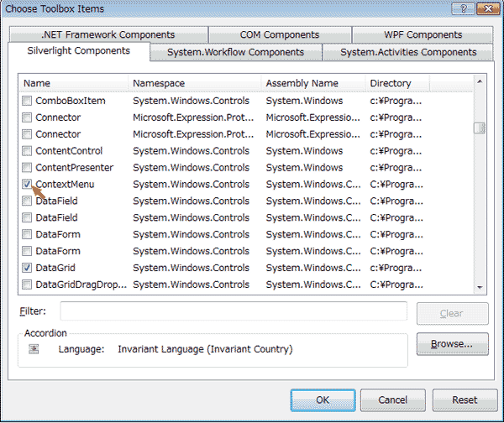Viewport: 504px width, 423px height.
Task: Click the directory cell of DataGrid row
Action: [x=396, y=268]
